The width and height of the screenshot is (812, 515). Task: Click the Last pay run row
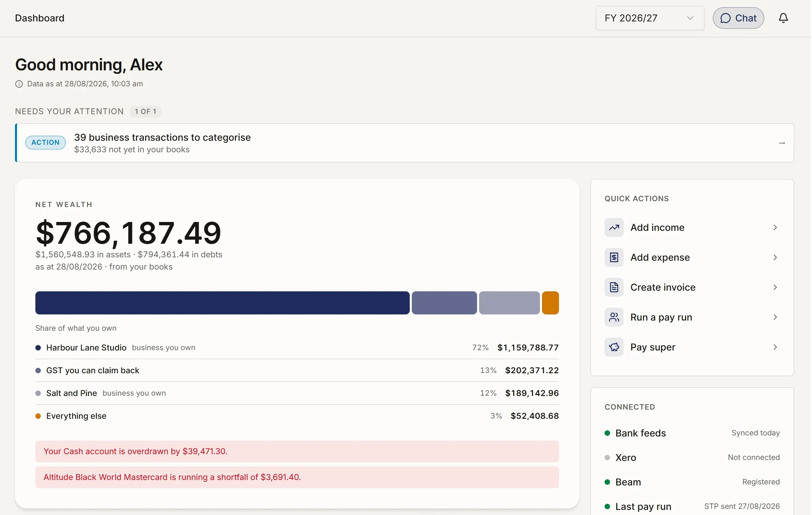[x=692, y=507]
